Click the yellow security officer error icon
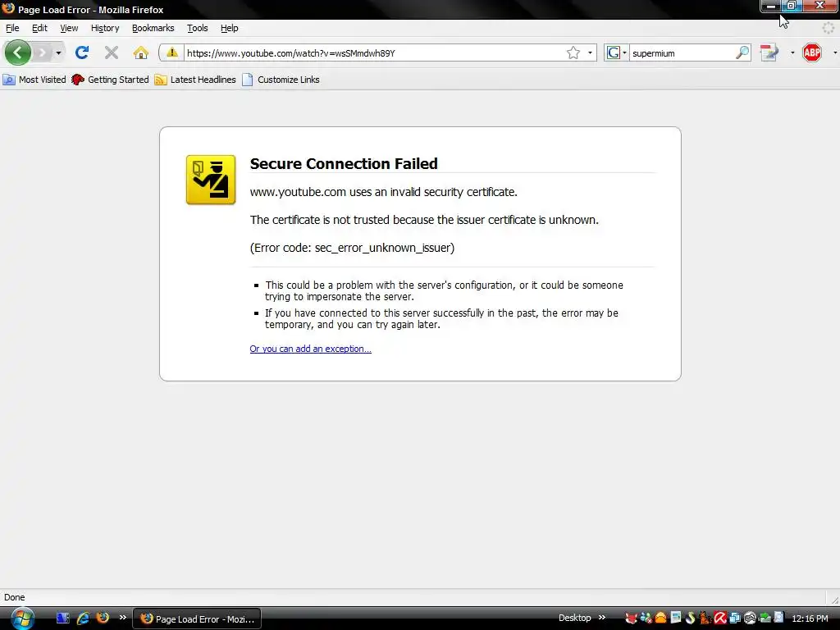Viewport: 840px width, 630px height. coord(211,180)
